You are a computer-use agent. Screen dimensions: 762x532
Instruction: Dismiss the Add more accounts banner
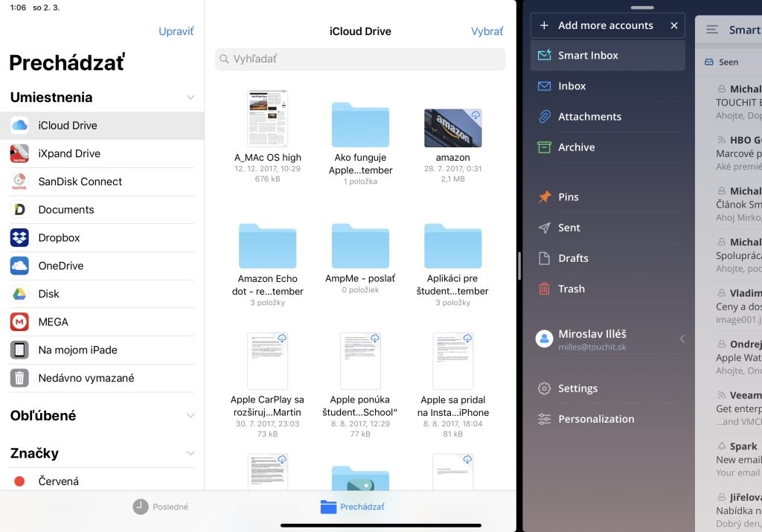[x=674, y=25]
